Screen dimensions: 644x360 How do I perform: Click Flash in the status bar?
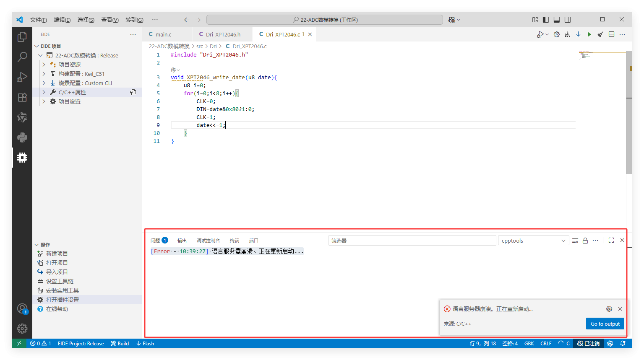[145, 343]
